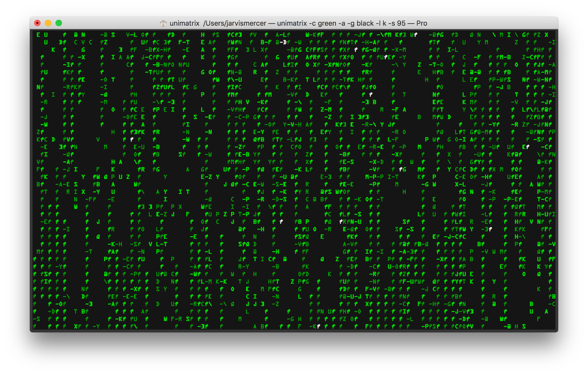The image size is (588, 375).
Task: Click the "M-P-P" character group in terminal
Action: (374, 177)
